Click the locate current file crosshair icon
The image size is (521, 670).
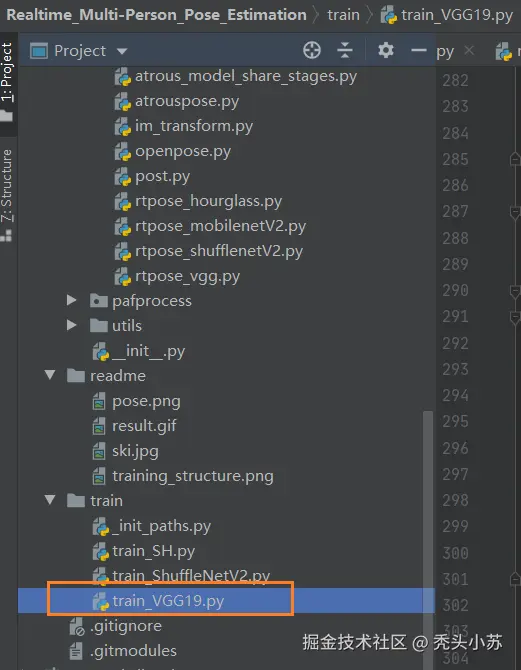coord(312,50)
